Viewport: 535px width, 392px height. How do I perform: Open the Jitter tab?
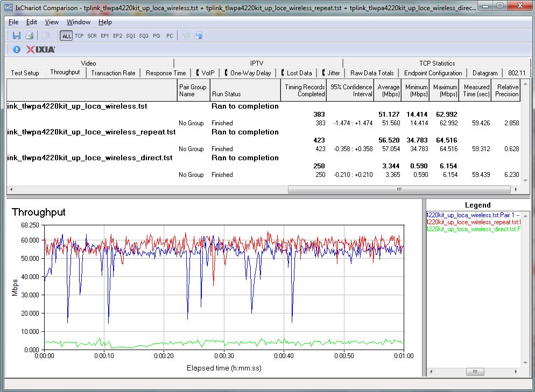[x=331, y=73]
